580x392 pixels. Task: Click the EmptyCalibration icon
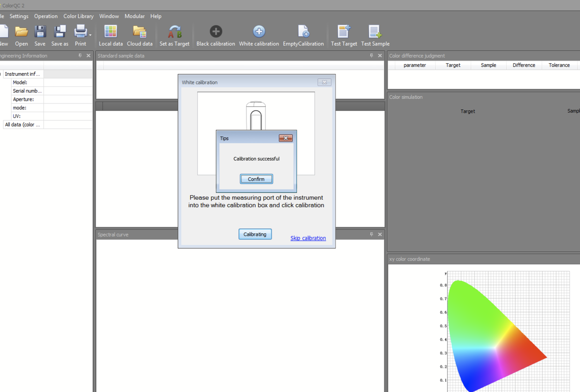[x=303, y=32]
